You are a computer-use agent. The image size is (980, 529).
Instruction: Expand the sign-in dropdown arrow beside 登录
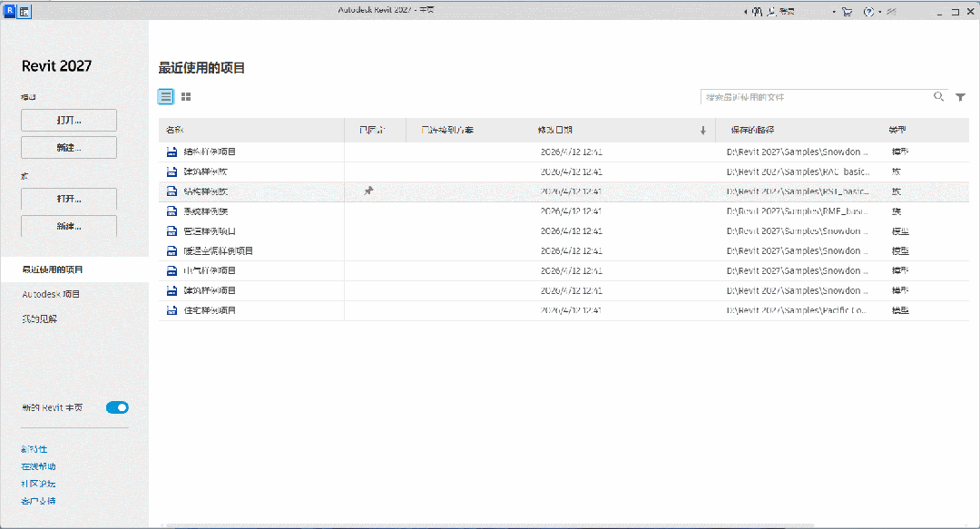(x=833, y=12)
